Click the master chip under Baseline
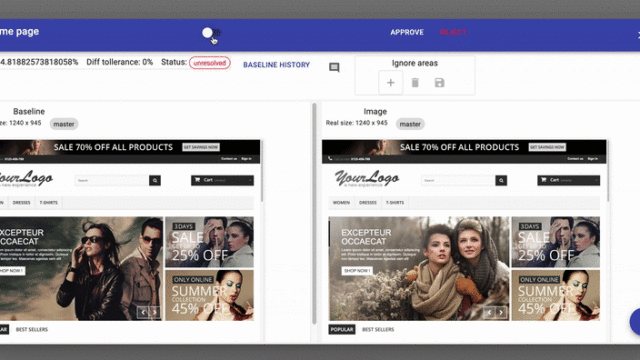 (64, 124)
